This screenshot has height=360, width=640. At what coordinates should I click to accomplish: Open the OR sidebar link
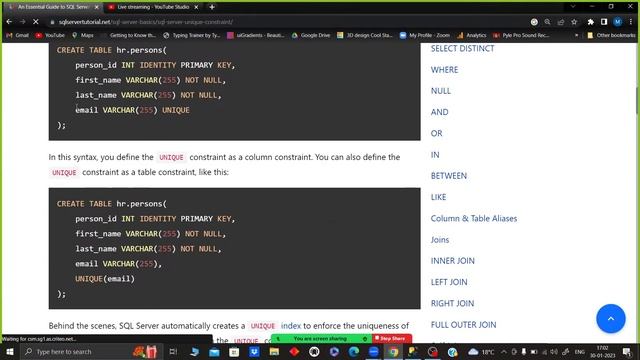pyautogui.click(x=436, y=133)
